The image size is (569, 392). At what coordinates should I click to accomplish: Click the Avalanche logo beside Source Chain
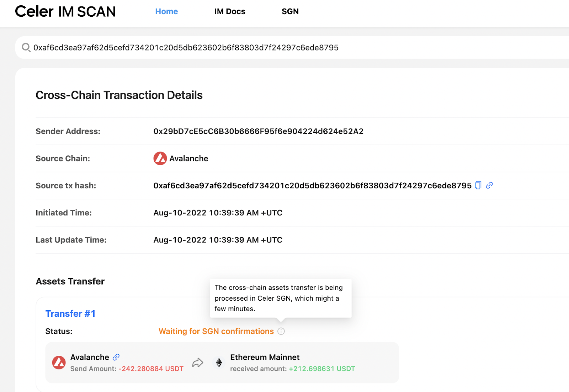pos(160,159)
